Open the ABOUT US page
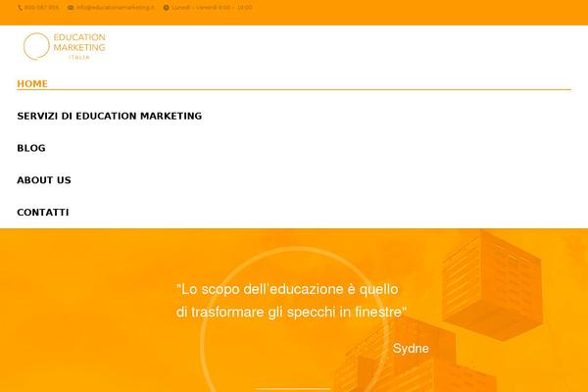 coord(44,180)
